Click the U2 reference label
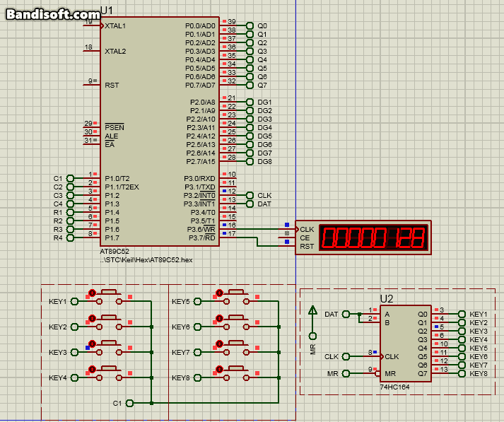 point(387,299)
